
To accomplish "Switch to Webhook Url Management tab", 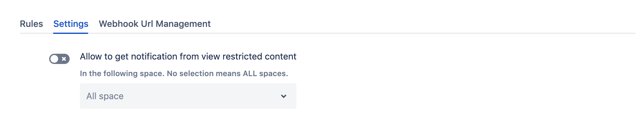I will [x=155, y=24].
